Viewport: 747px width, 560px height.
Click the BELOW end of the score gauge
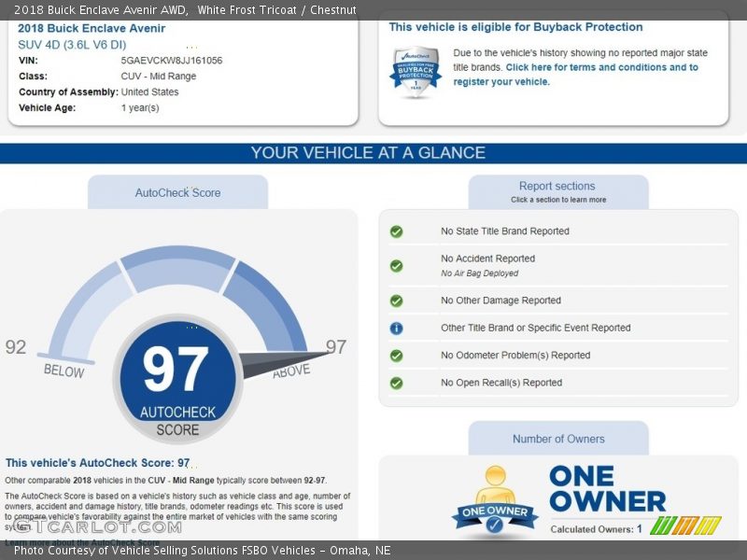pyautogui.click(x=64, y=371)
